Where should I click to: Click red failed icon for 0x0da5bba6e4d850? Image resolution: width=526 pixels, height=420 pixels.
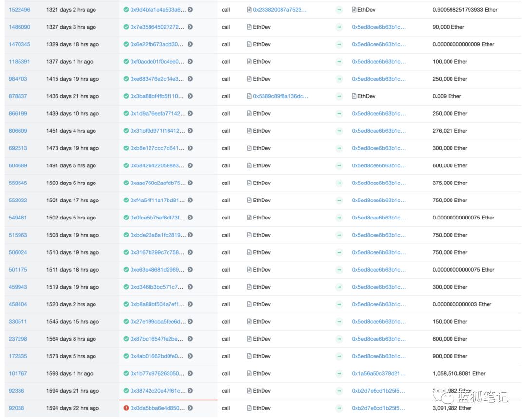click(126, 408)
